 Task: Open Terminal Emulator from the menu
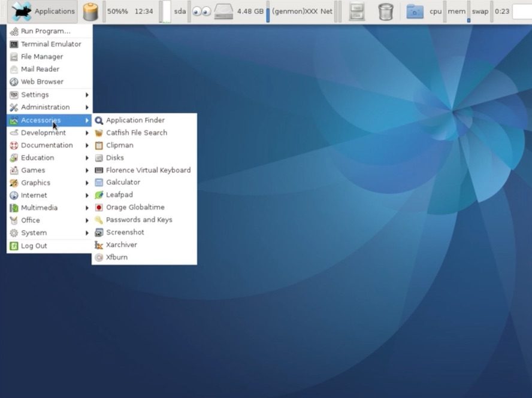[x=50, y=44]
